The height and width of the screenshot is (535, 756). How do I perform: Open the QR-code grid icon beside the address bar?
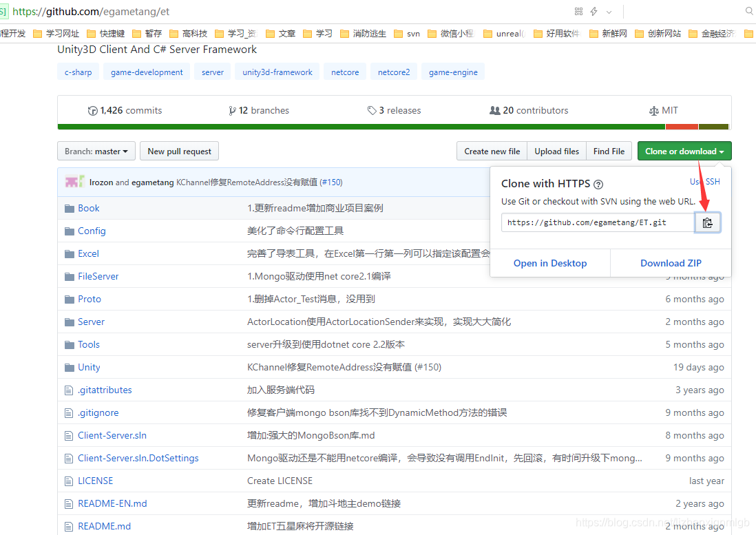[x=578, y=11]
